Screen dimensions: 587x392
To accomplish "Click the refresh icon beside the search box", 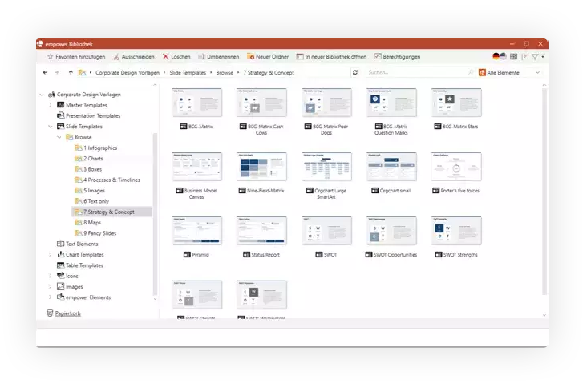I will click(x=354, y=73).
